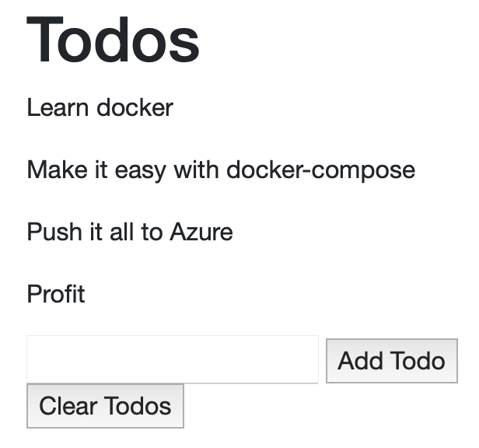
Task: Click the "Learn docker" todo item
Action: (x=100, y=107)
